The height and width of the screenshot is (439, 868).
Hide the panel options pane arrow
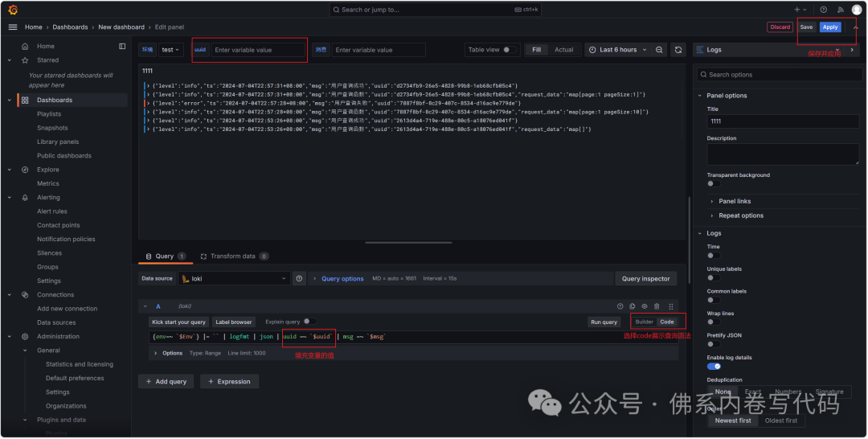(852, 50)
